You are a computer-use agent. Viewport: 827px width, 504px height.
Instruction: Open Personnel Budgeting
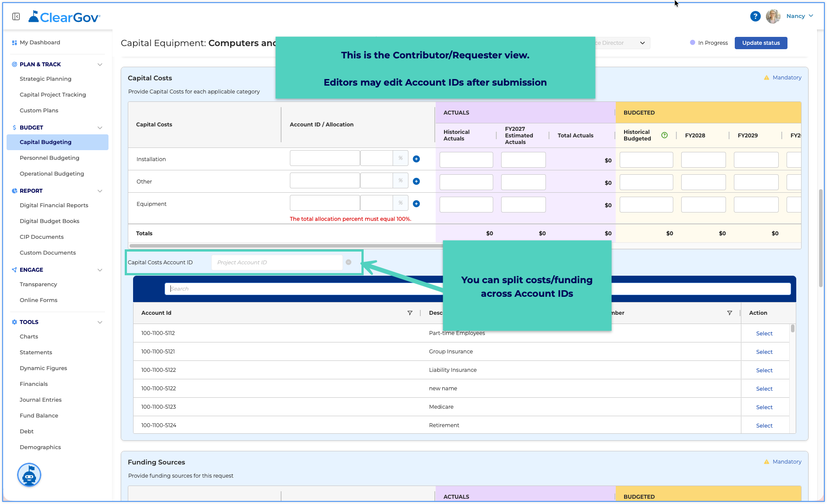point(50,158)
